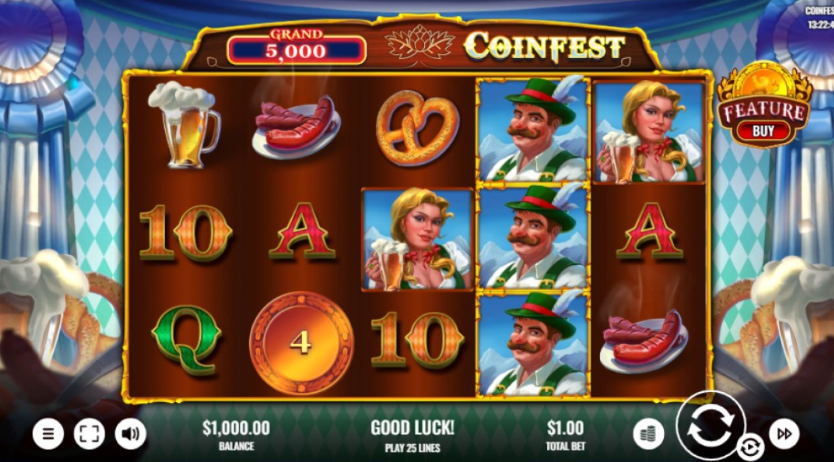Viewport: 834px width, 462px height.
Task: Enable autoplay with small play-loop icon
Action: click(x=750, y=448)
